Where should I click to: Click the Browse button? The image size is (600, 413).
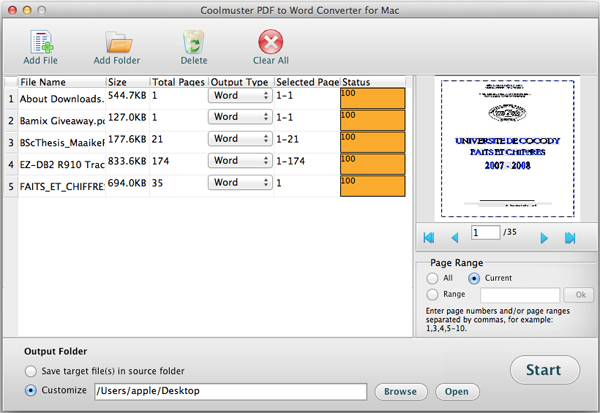[x=401, y=392]
